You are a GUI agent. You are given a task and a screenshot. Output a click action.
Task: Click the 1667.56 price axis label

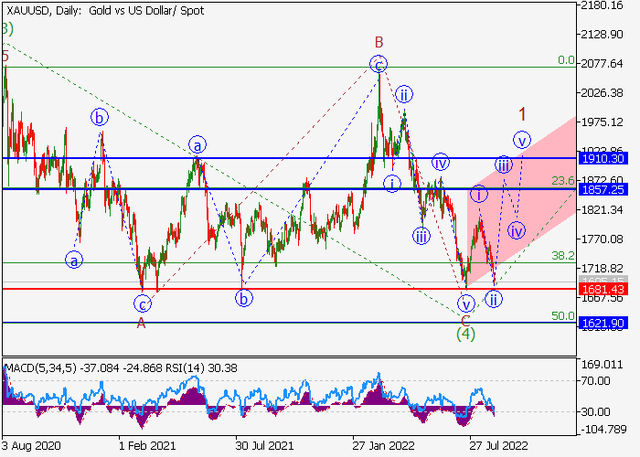coord(603,299)
